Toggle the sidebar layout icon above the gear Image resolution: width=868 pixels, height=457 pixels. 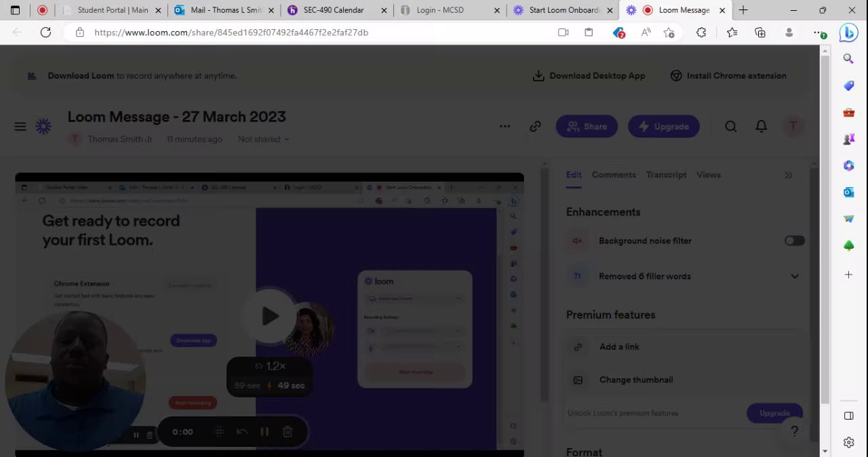coord(848,416)
